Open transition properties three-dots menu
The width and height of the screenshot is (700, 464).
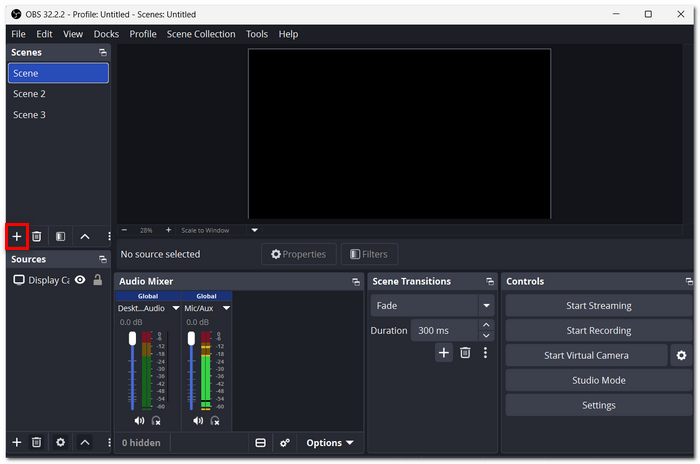pyautogui.click(x=485, y=353)
